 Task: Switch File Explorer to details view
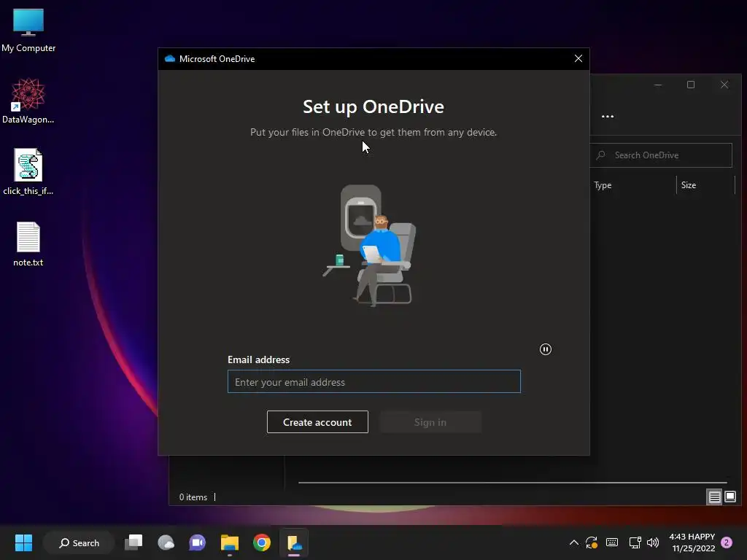714,497
